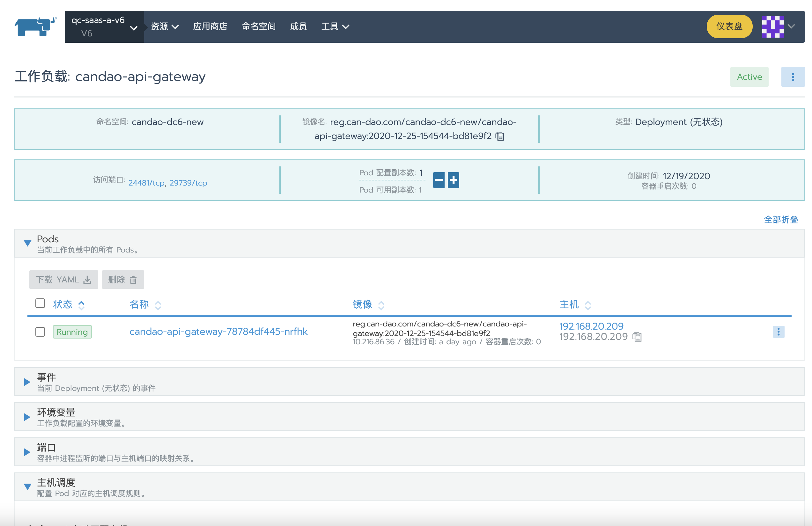The image size is (812, 526).
Task: Expand the 环境变量 section
Action: pos(27,417)
